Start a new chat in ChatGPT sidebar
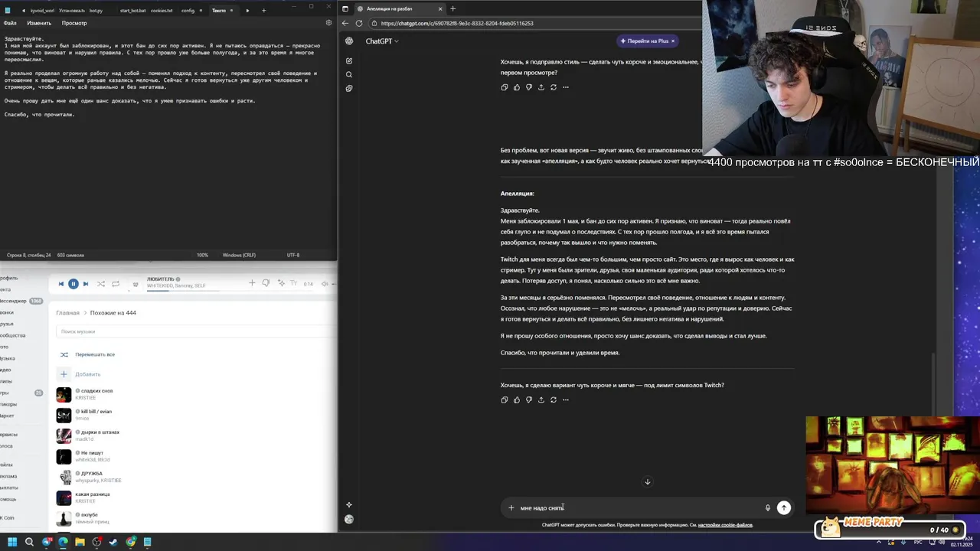This screenshot has height=551, width=980. click(x=349, y=60)
